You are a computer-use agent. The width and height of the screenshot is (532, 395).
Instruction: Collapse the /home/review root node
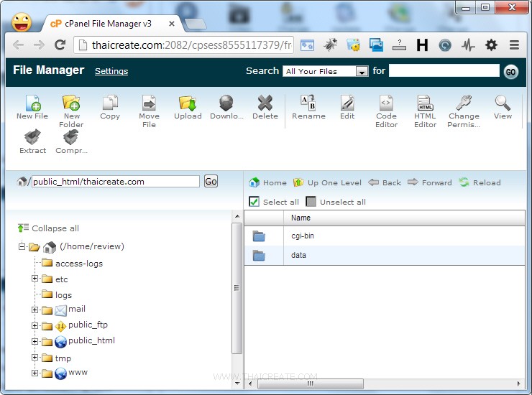coord(22,246)
